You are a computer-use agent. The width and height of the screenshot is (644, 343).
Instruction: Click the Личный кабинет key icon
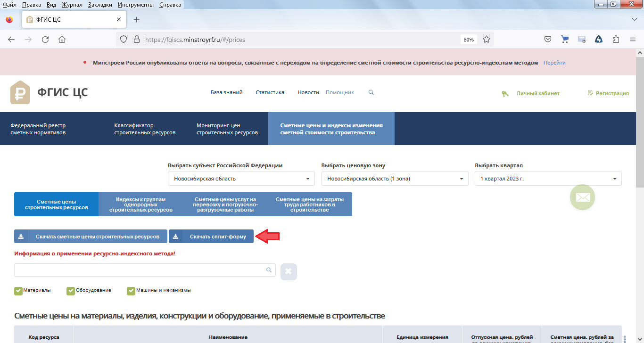[x=505, y=93]
